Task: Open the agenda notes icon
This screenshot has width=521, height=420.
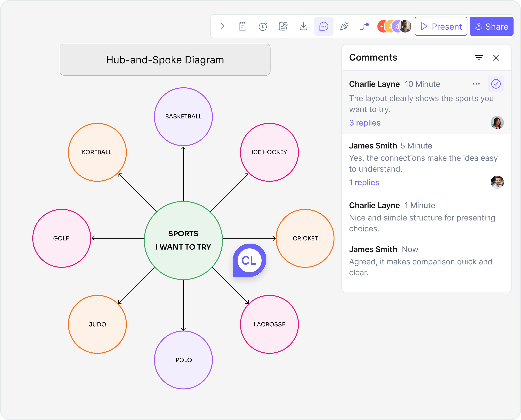Action: tap(242, 26)
